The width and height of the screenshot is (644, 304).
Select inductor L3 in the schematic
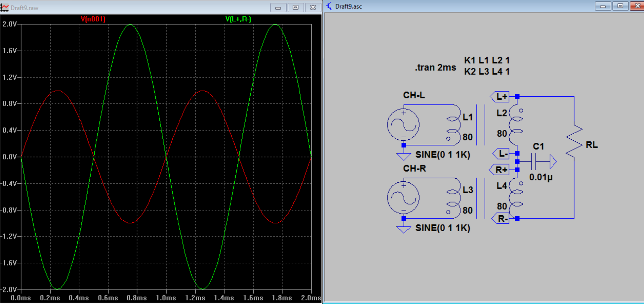(x=454, y=198)
